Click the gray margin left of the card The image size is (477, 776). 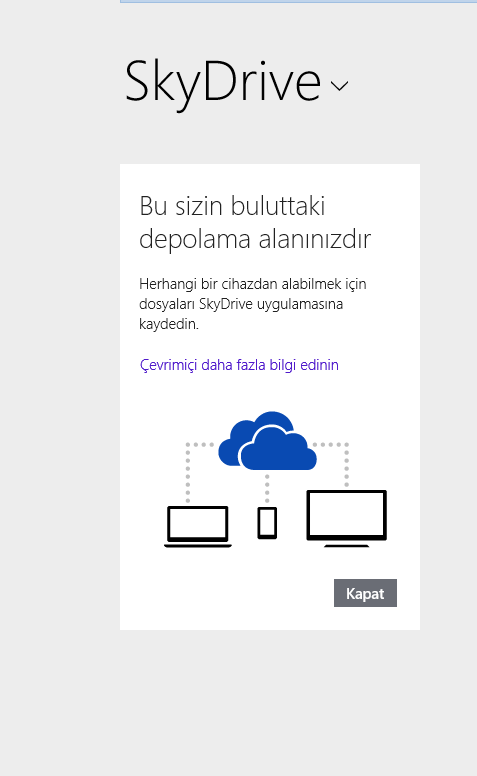coord(59,396)
